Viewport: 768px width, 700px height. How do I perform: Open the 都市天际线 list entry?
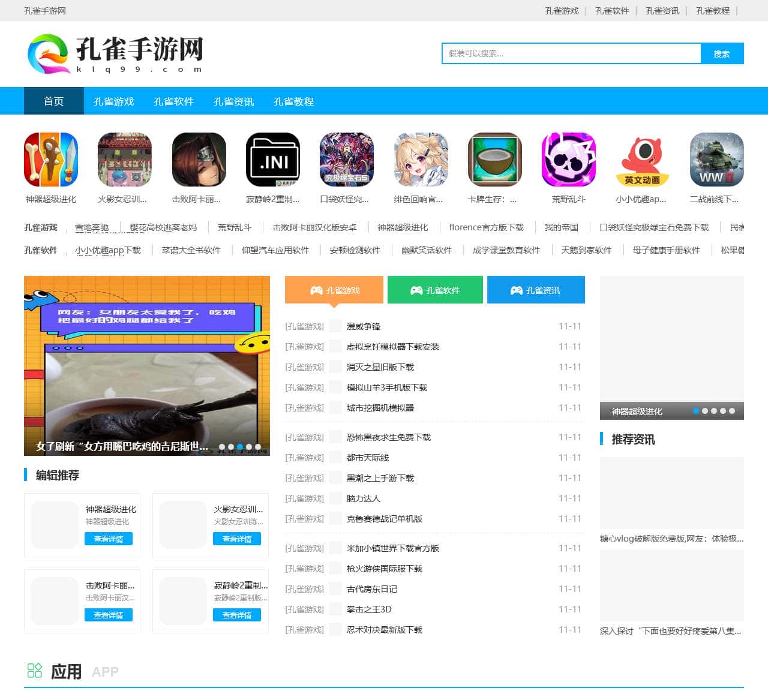pyautogui.click(x=368, y=458)
